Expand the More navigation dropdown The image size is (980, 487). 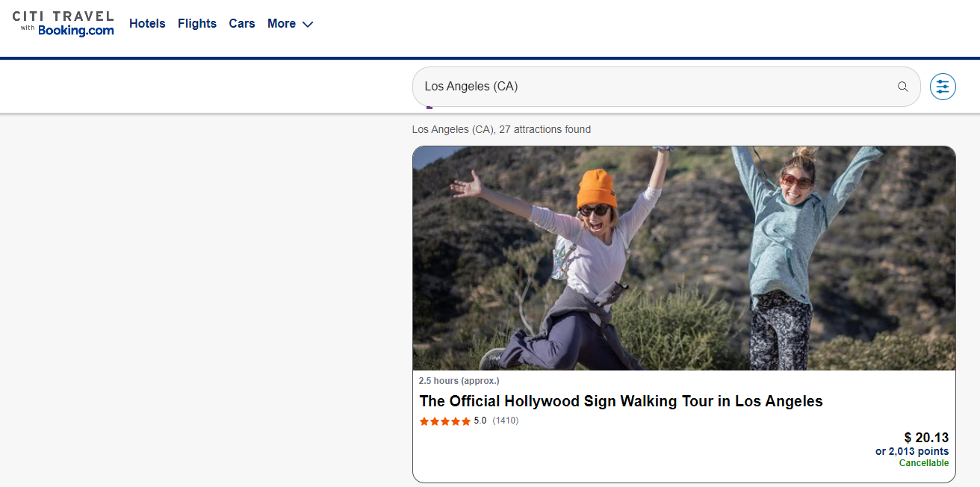click(x=290, y=23)
